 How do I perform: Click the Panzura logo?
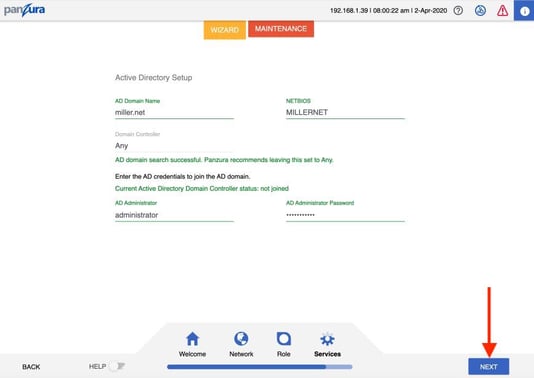click(x=24, y=10)
